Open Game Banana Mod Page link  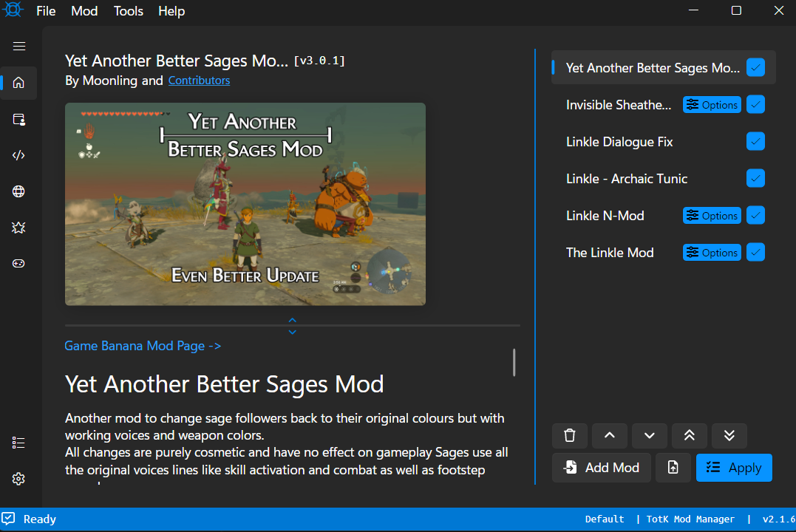(x=143, y=346)
